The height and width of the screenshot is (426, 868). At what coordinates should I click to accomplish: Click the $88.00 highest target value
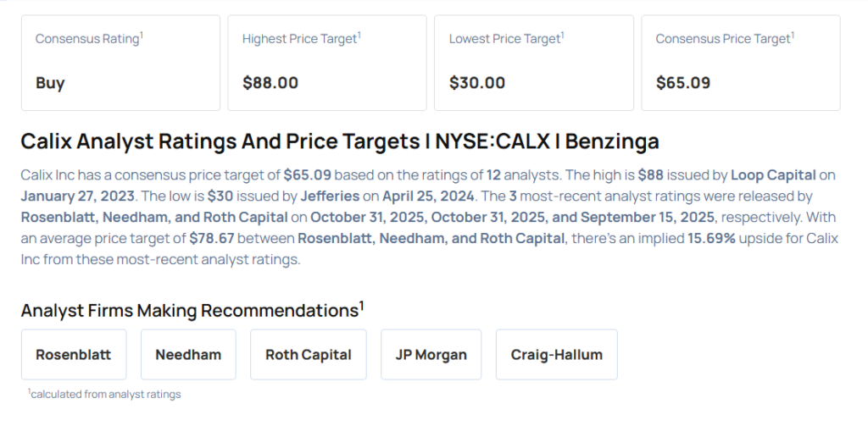[x=270, y=83]
